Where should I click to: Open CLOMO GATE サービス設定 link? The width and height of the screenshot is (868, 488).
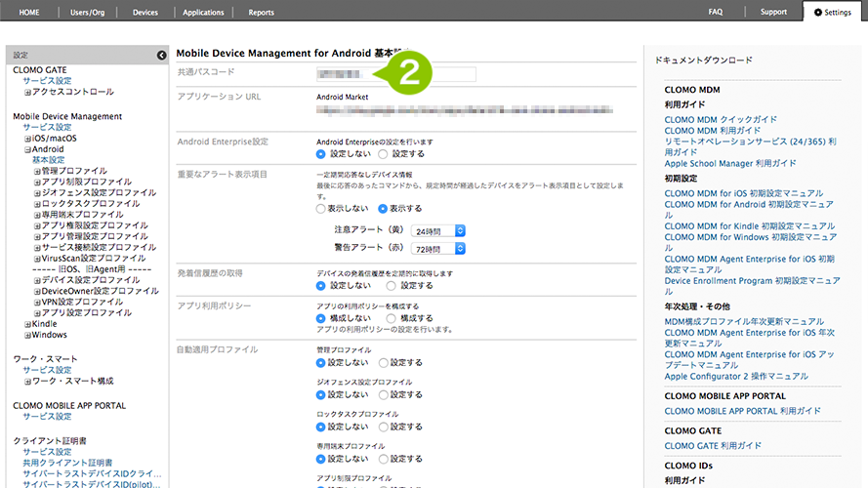(x=47, y=81)
